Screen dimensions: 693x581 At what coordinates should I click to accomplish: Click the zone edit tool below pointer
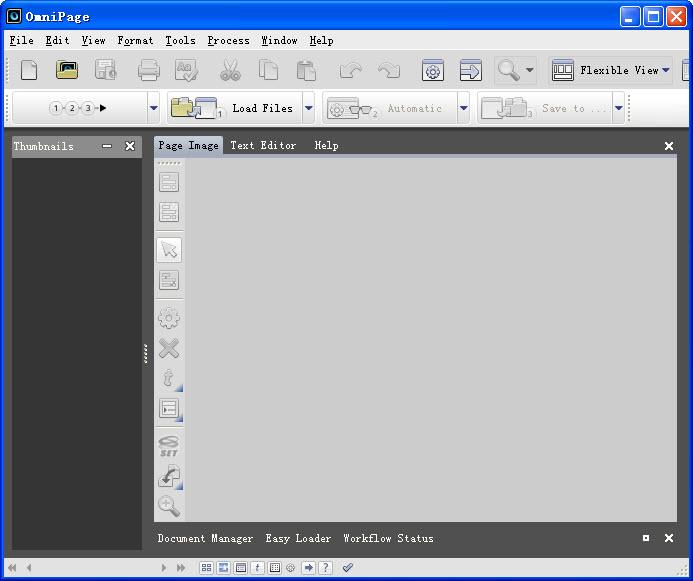169,280
